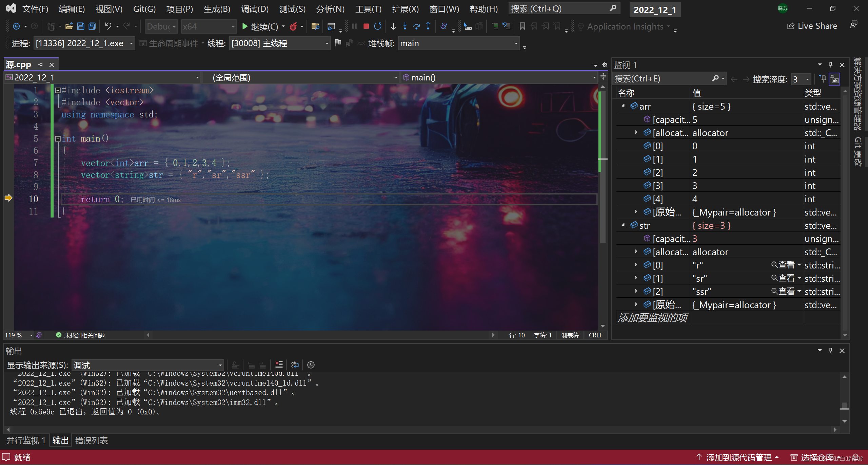The image size is (868, 465).
Task: Click the search magnifier in the title search box
Action: tap(613, 8)
